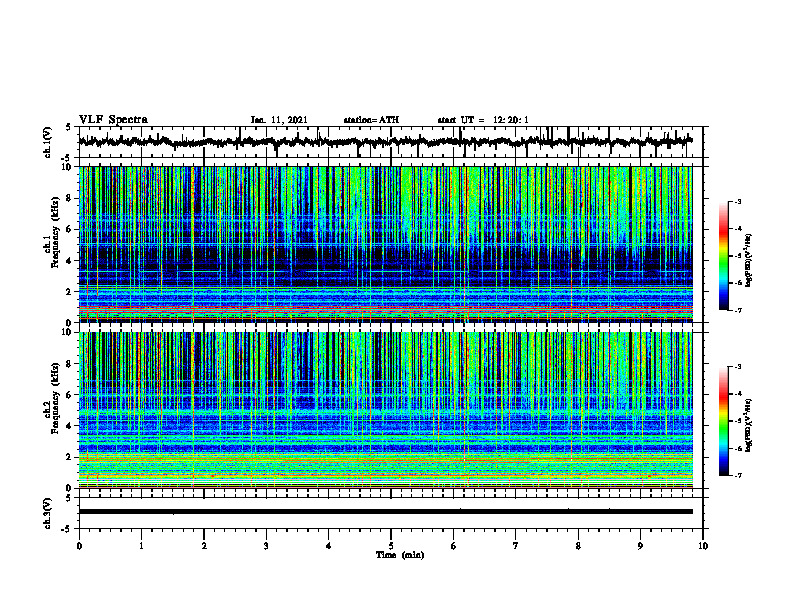This screenshot has height=612, width=792.
Task: Click time axis tick label "5"
Action: [x=391, y=546]
